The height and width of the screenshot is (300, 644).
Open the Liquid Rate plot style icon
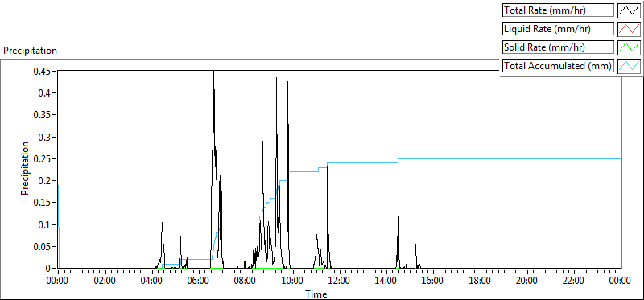[630, 29]
